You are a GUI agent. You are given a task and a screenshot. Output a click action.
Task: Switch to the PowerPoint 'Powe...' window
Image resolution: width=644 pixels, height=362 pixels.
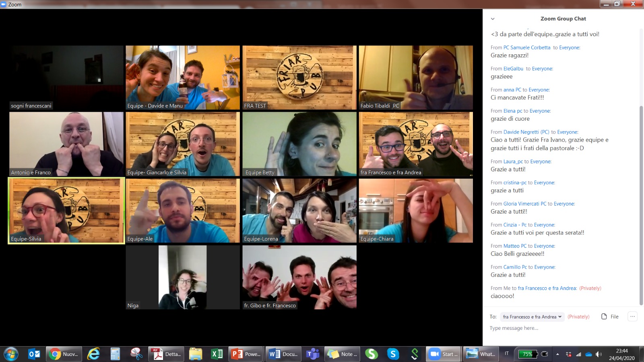[246, 354]
